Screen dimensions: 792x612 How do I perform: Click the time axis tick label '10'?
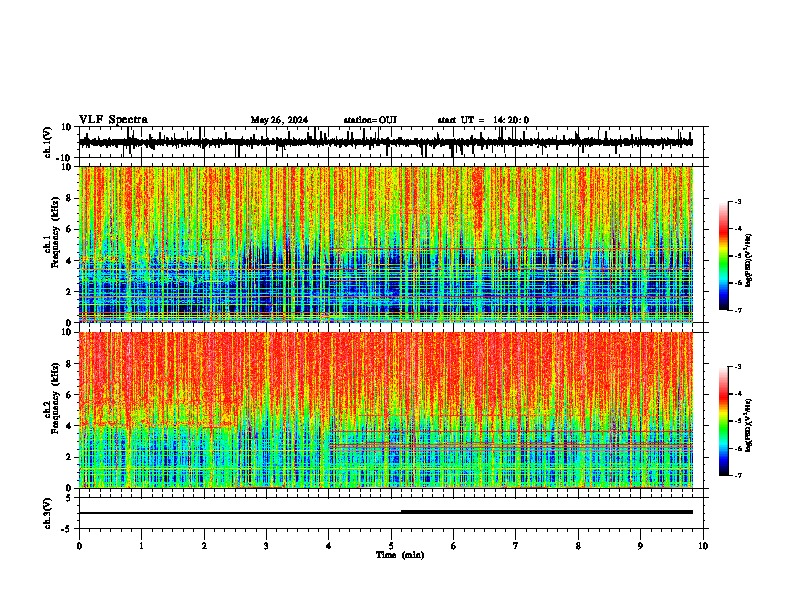tap(703, 546)
